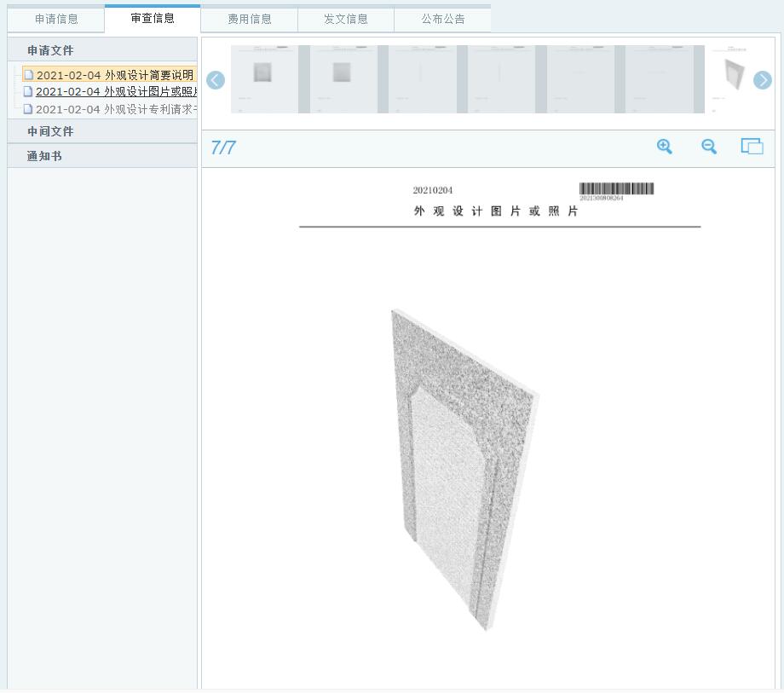Open document in new window icon
The width and height of the screenshot is (784, 693).
752,147
